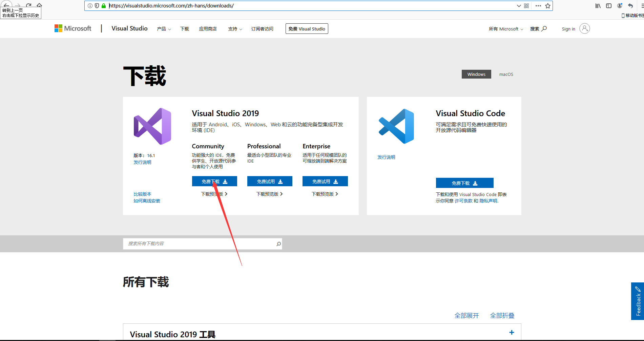Click the undo arrow icon in toolbar
Image resolution: width=644 pixels, height=341 pixels.
630,6
